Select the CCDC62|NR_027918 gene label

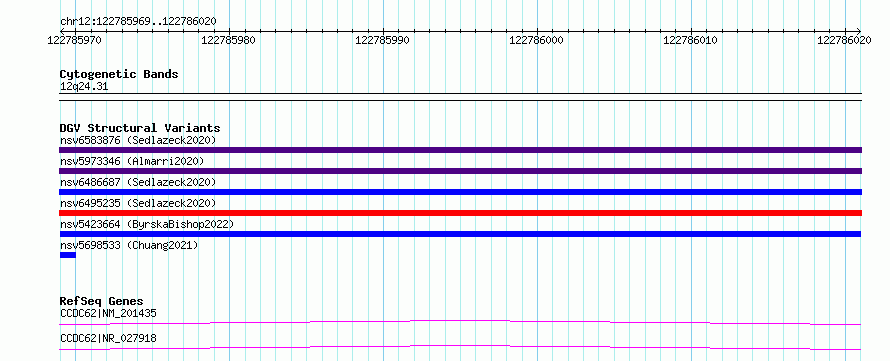(x=108, y=338)
